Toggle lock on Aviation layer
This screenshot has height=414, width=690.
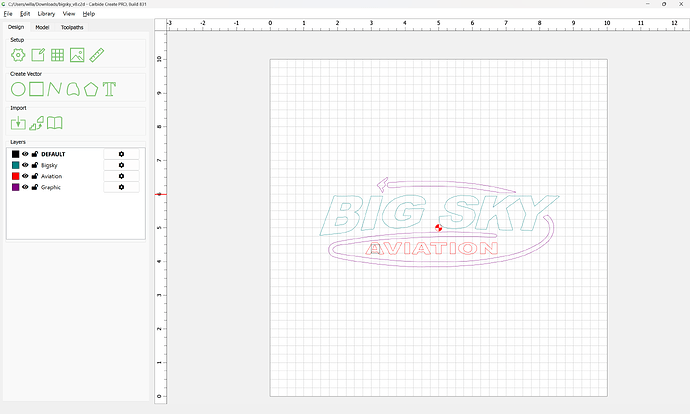(35, 176)
